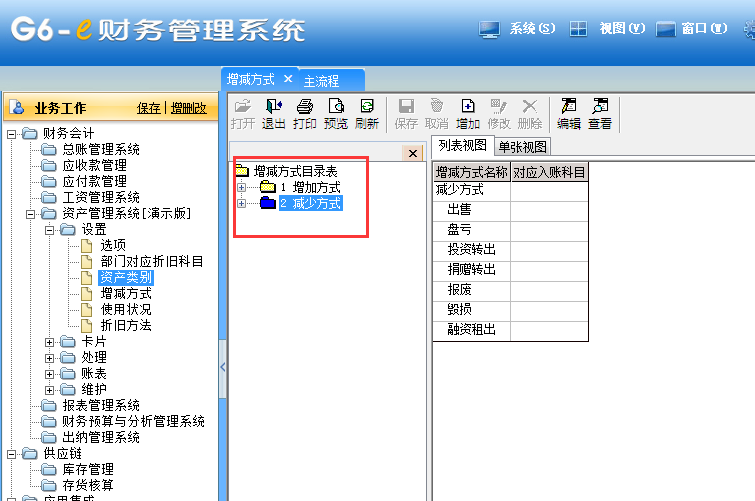Select 折旧方法 in the settings tree
This screenshot has height=501, width=755.
[126, 326]
